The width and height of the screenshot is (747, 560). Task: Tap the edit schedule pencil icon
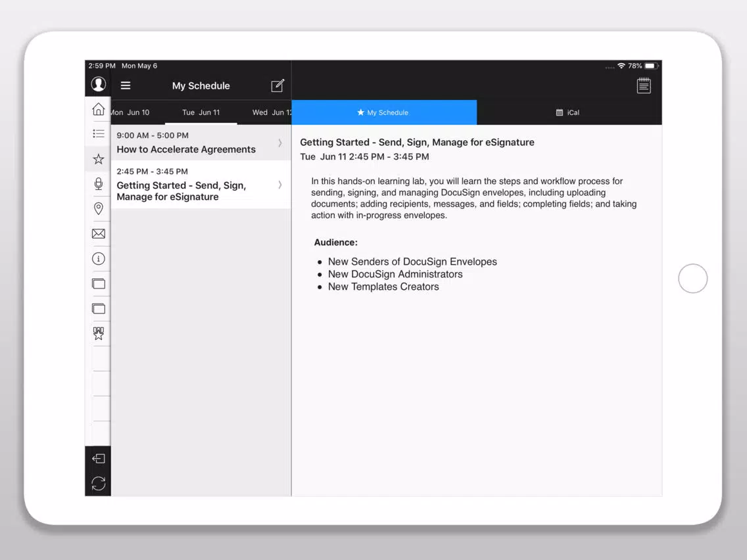tap(277, 85)
